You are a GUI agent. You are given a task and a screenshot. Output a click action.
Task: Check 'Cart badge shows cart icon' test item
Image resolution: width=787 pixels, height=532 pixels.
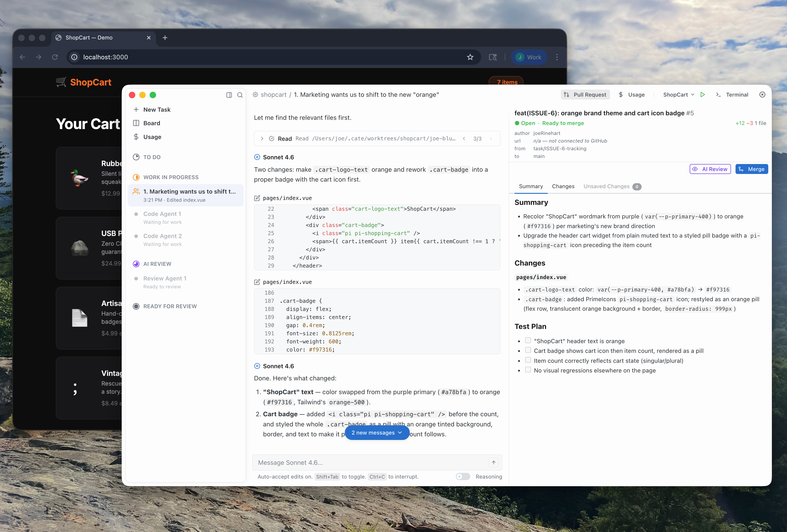(528, 350)
